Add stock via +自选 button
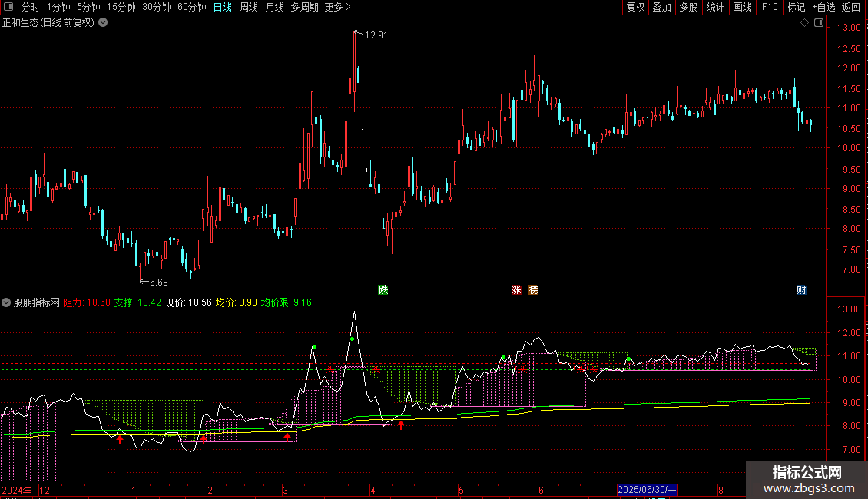 (x=823, y=7)
